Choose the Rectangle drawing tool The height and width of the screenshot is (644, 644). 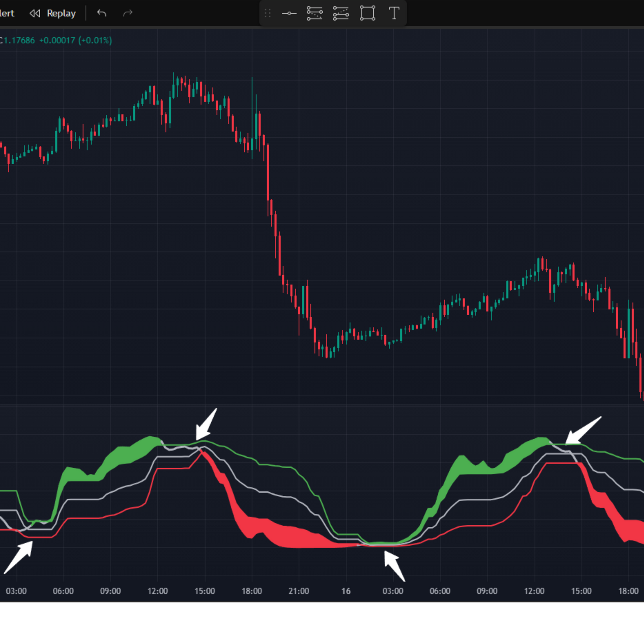click(x=367, y=13)
